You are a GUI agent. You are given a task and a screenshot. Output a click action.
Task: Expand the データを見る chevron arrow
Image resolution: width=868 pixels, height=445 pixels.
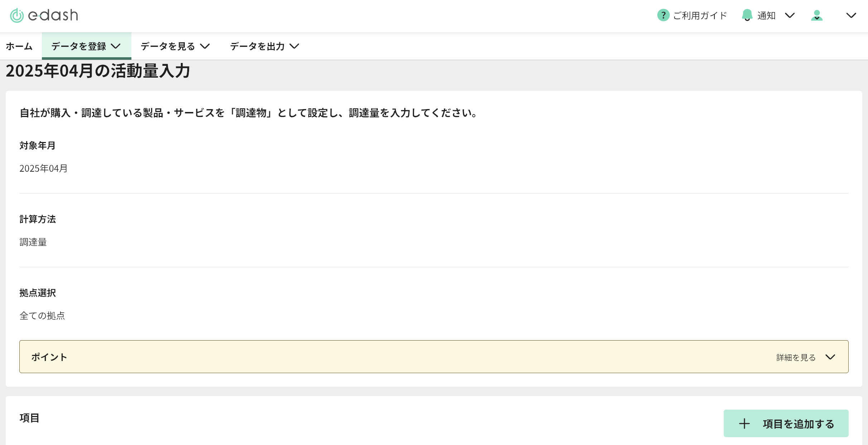pyautogui.click(x=205, y=46)
